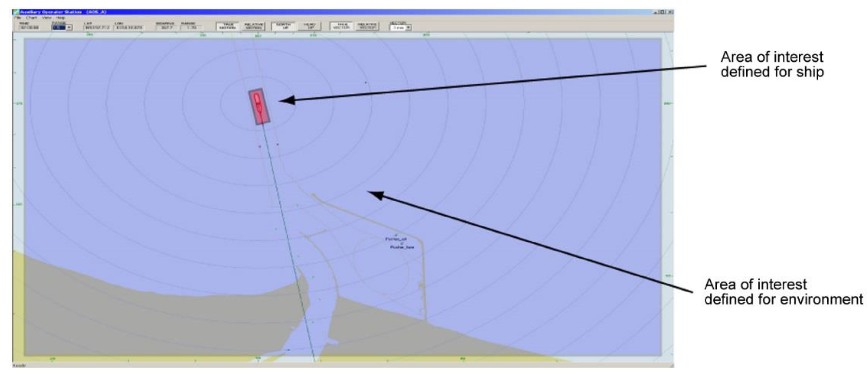Click the Auxiliary Operator Station title icon
Image resolution: width=868 pixels, height=376 pixels.
[x=16, y=12]
